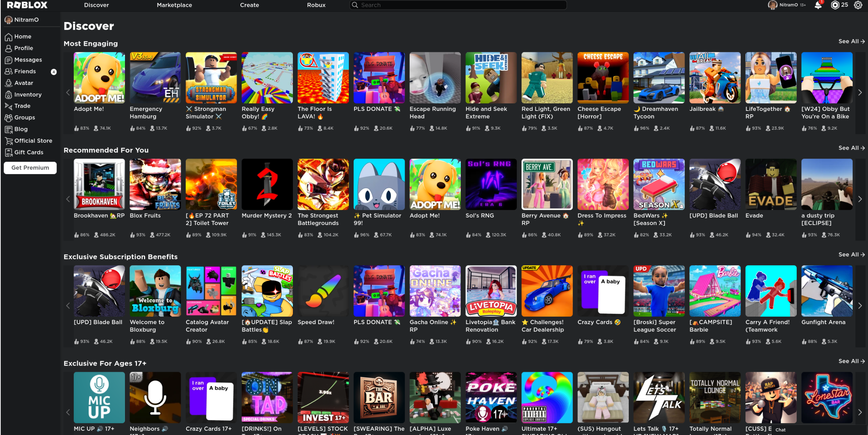Viewport: 868px width, 435px height.
Task: Open Messages from the sidebar
Action: point(28,59)
